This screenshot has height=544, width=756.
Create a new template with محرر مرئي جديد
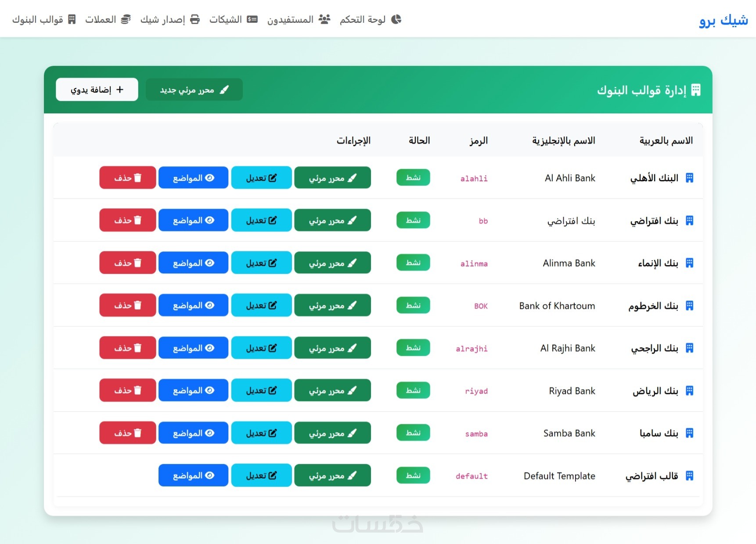point(194,89)
